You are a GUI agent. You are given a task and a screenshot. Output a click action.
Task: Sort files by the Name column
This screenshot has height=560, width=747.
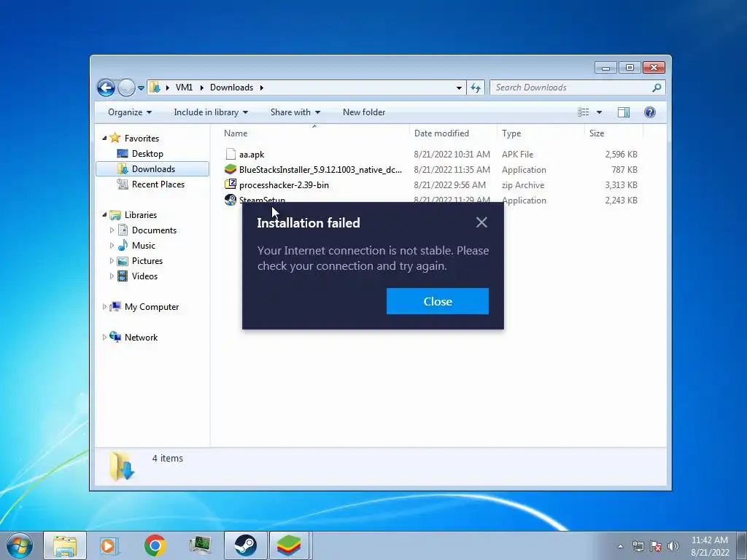(314, 133)
